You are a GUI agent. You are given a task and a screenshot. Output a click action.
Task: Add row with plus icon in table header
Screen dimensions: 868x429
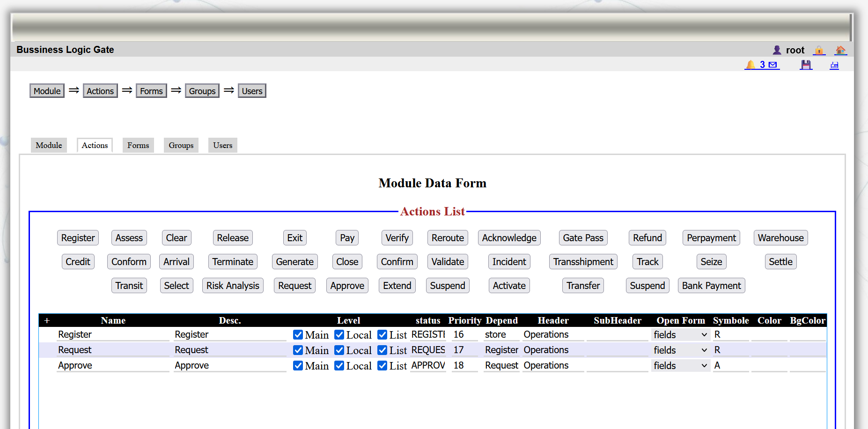point(47,321)
